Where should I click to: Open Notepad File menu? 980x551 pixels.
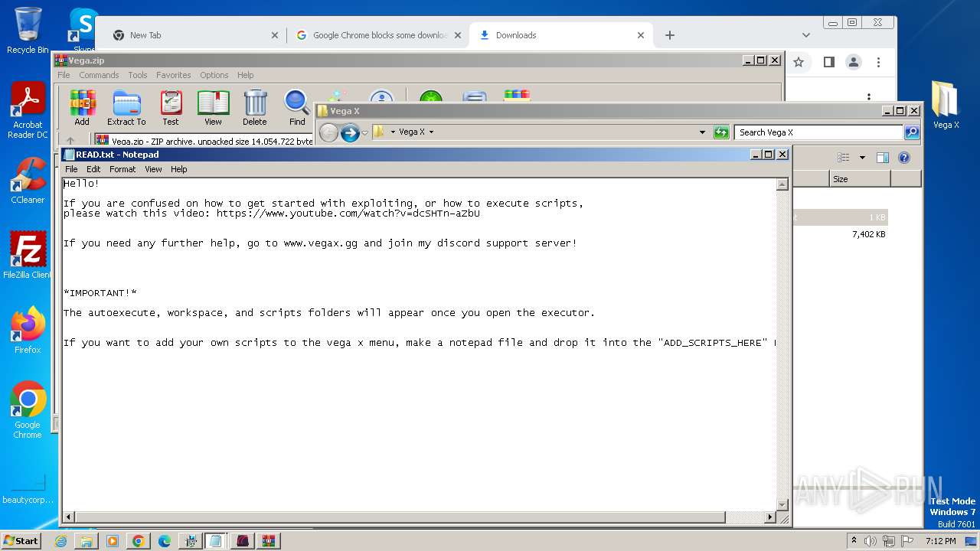(x=71, y=169)
